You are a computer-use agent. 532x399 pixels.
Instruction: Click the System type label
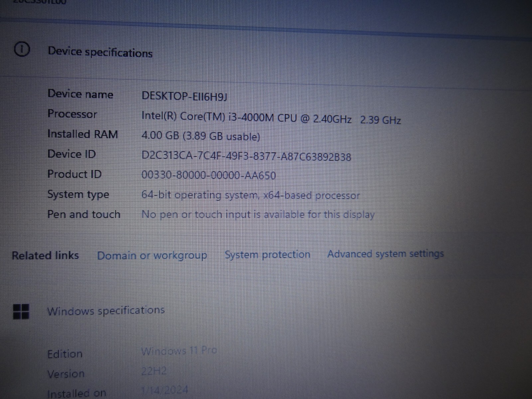pos(78,195)
